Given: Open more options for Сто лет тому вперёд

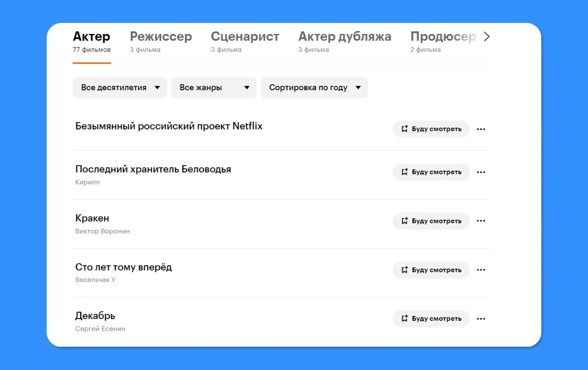Looking at the screenshot, I should pos(481,270).
